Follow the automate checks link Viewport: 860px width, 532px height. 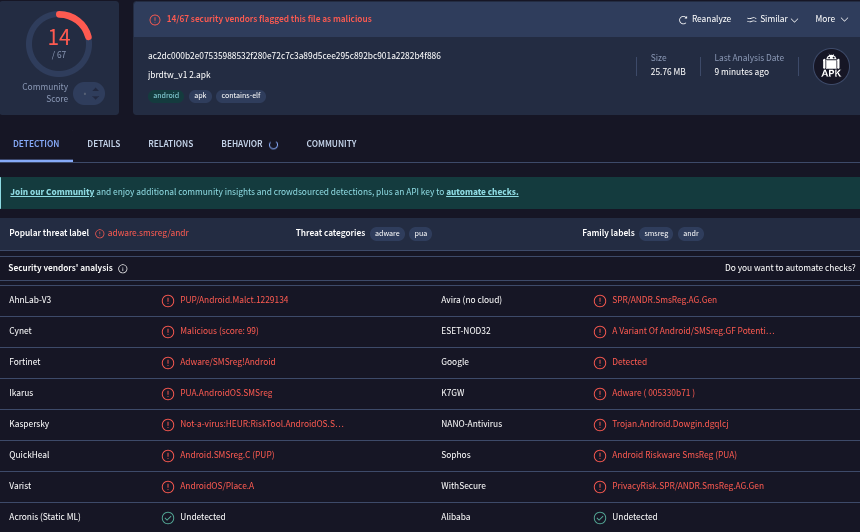click(482, 192)
